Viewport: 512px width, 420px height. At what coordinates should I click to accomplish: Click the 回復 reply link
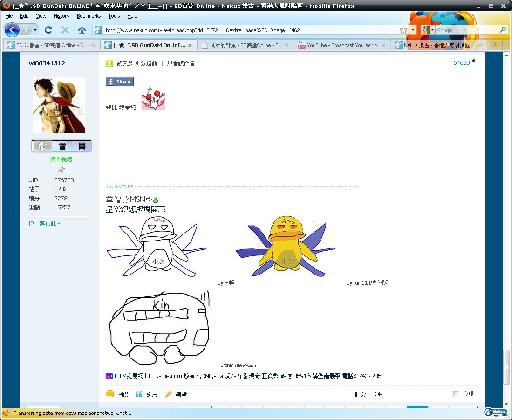(x=123, y=394)
